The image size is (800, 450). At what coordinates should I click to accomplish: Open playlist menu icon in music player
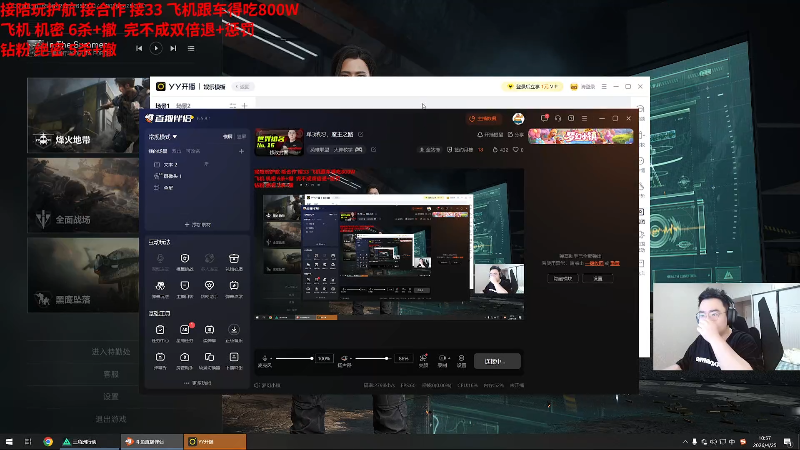pos(191,48)
